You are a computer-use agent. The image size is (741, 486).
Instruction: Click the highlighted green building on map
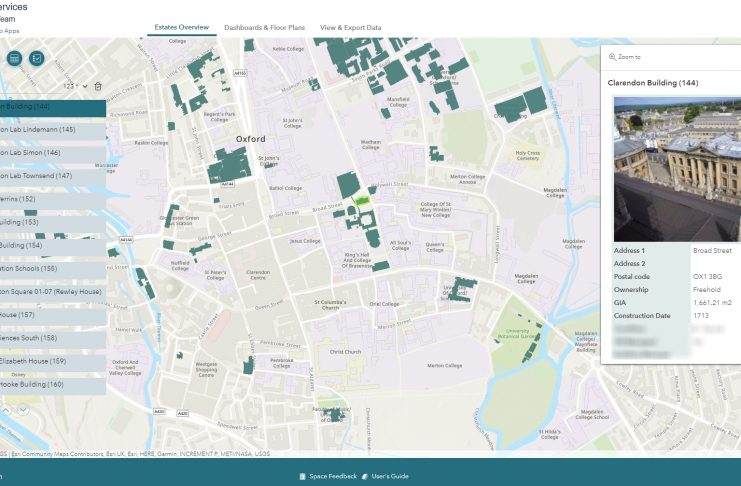[364, 201]
